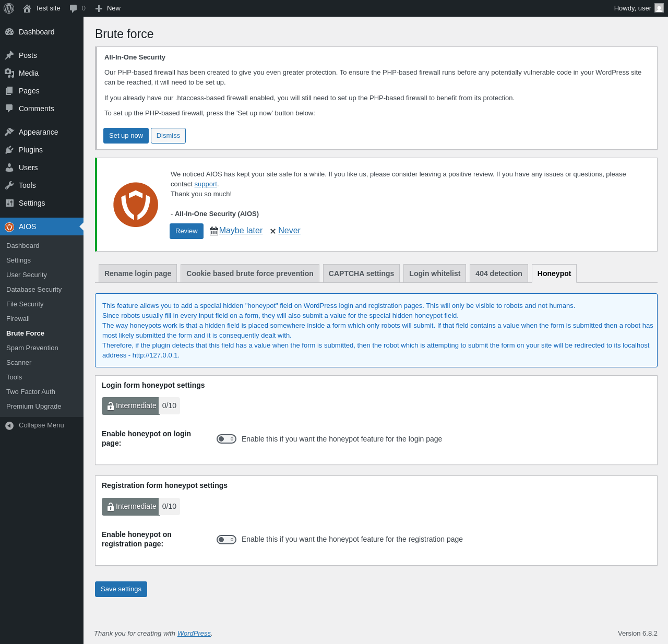The width and height of the screenshot is (668, 644).
Task: Open the 404 detection tab
Action: pos(499,273)
